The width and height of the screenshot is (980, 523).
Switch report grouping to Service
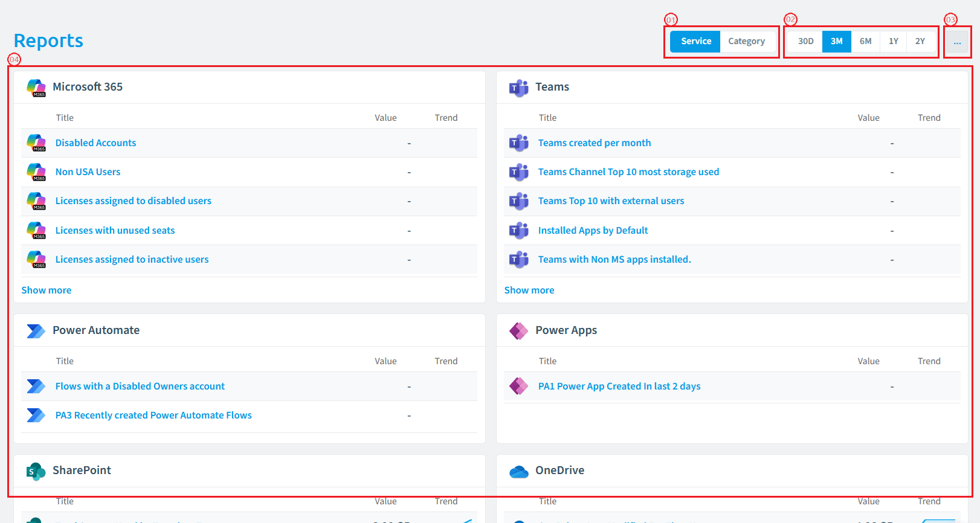tap(696, 41)
